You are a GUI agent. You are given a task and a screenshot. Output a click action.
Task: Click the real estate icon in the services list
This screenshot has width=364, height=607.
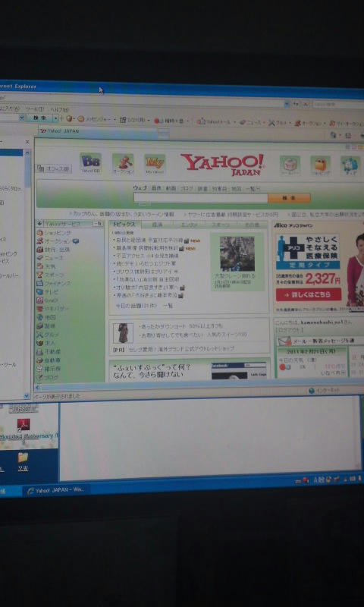[39, 351]
